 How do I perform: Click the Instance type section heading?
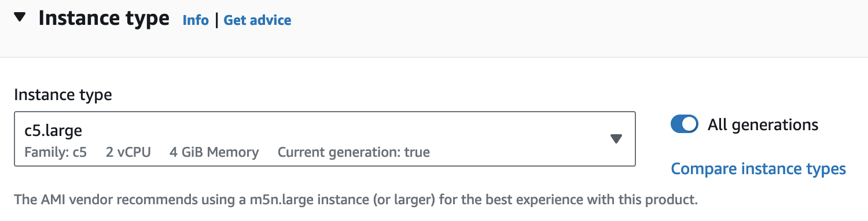(x=104, y=19)
